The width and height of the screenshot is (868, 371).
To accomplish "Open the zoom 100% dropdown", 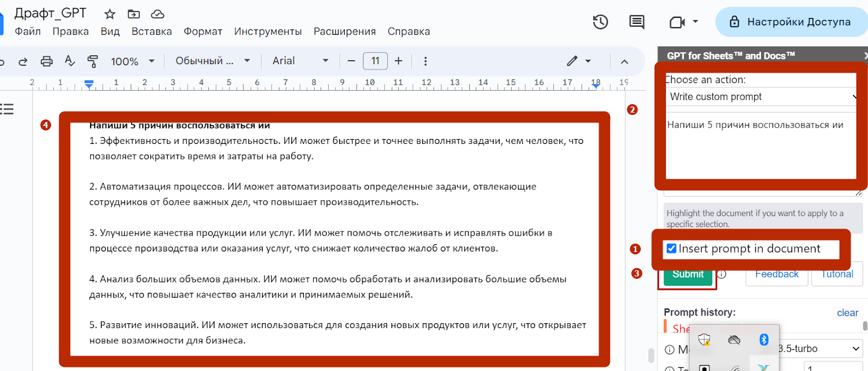I will (x=133, y=61).
